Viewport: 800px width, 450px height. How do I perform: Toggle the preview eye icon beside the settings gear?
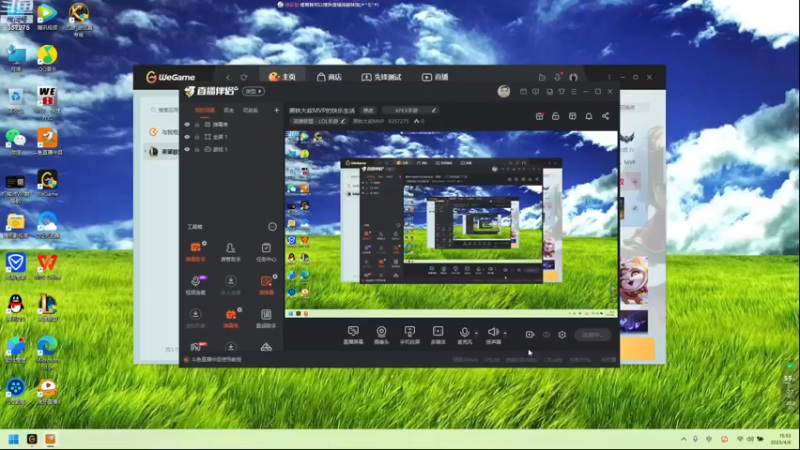tap(546, 335)
